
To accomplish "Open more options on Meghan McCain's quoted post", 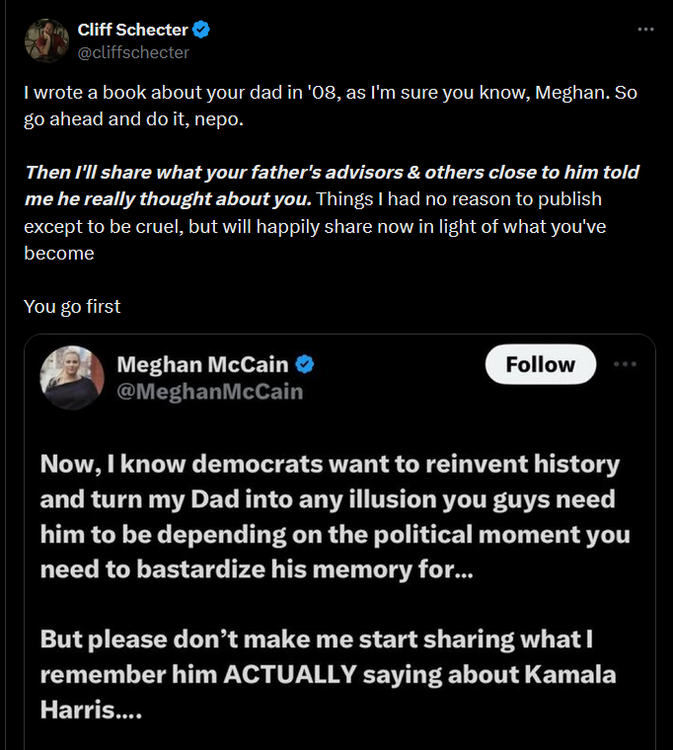I will pos(625,364).
